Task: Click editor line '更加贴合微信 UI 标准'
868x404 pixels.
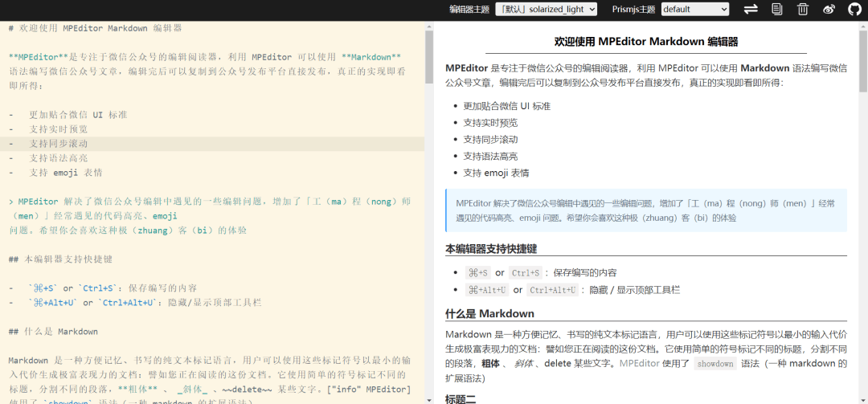Action: point(68,115)
